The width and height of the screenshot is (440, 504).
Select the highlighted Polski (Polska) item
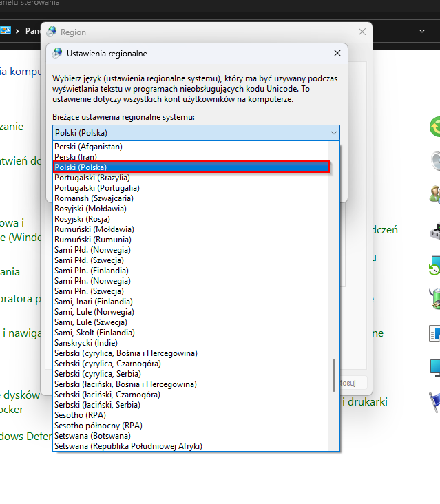81,167
